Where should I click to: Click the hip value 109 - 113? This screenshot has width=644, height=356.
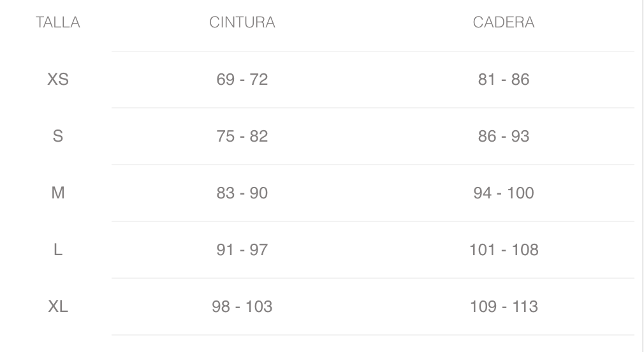coord(504,307)
